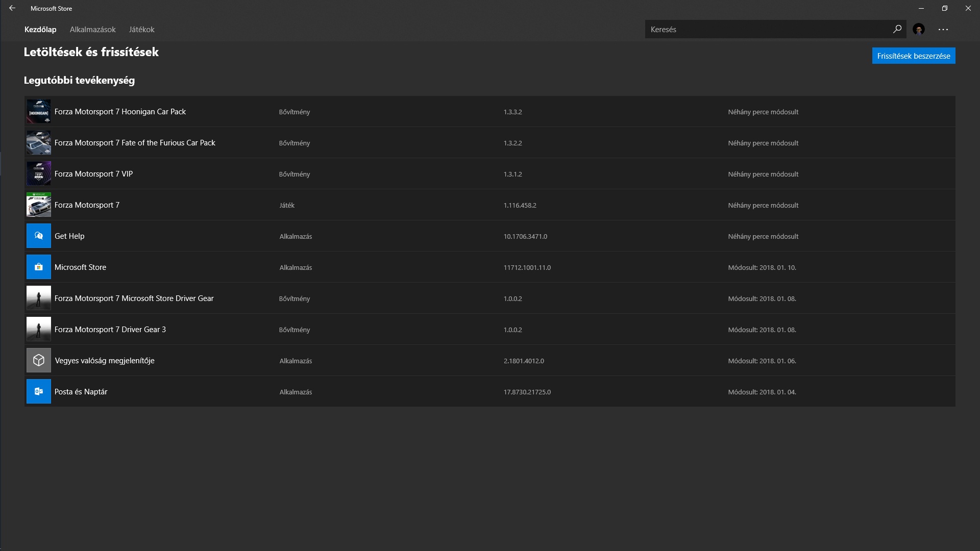
Task: Click version number 1.3.3.2
Action: (512, 112)
